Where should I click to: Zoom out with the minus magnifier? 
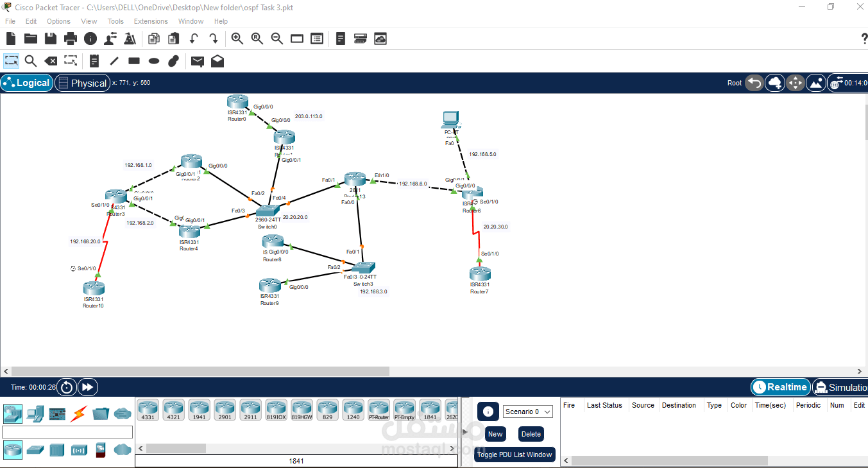pos(277,39)
